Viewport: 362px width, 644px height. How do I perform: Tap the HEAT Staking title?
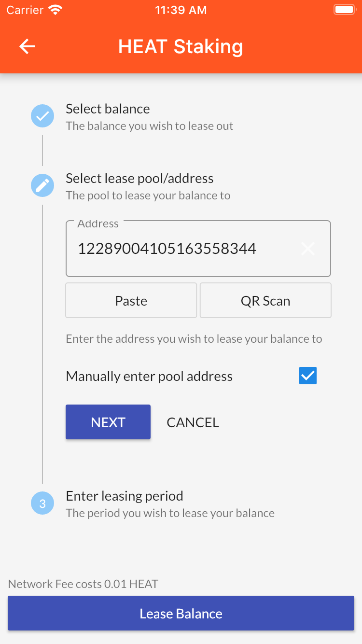(x=181, y=46)
